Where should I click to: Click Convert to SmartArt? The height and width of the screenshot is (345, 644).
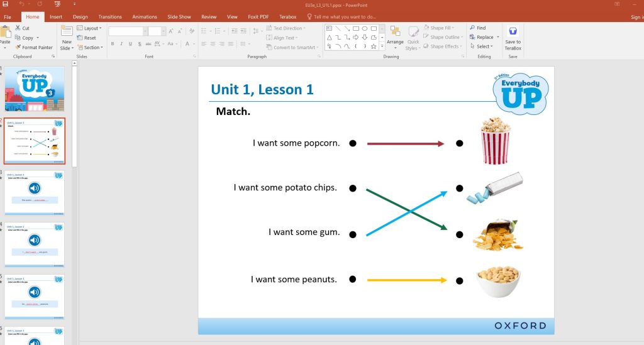[292, 48]
